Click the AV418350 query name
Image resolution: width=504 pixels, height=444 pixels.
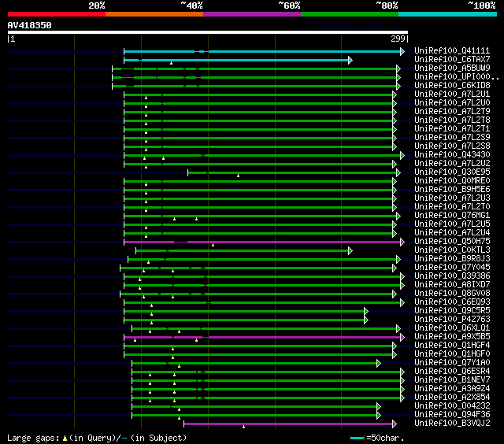tap(30, 25)
